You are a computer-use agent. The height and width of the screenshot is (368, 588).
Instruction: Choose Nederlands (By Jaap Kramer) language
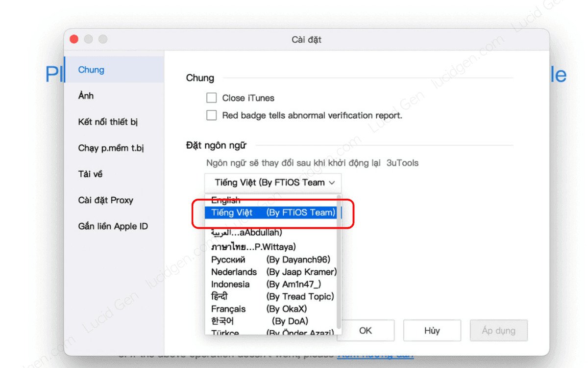[x=271, y=272]
